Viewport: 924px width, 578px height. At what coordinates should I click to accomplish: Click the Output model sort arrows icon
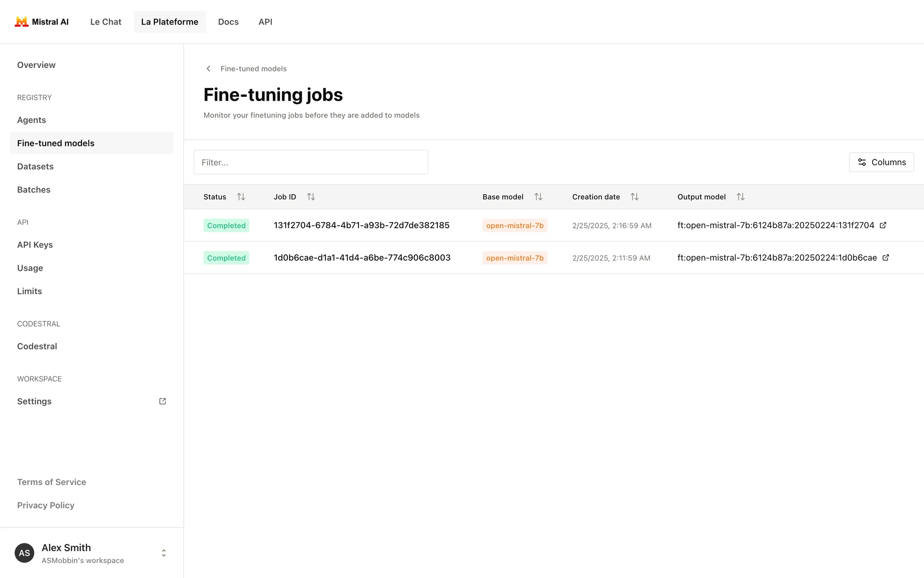740,197
